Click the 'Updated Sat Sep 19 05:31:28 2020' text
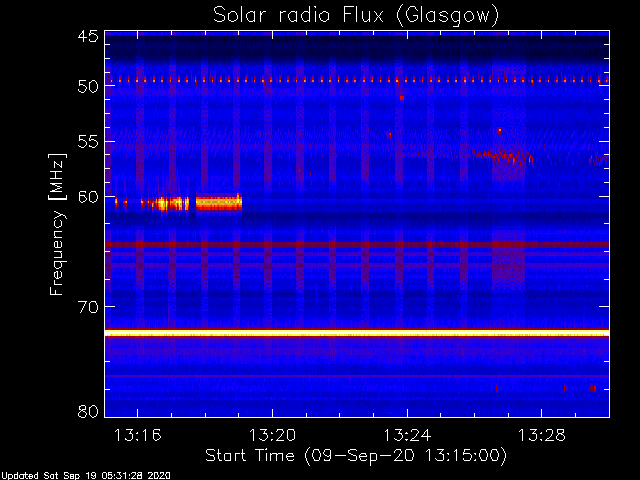The height and width of the screenshot is (480, 640). [x=86, y=476]
